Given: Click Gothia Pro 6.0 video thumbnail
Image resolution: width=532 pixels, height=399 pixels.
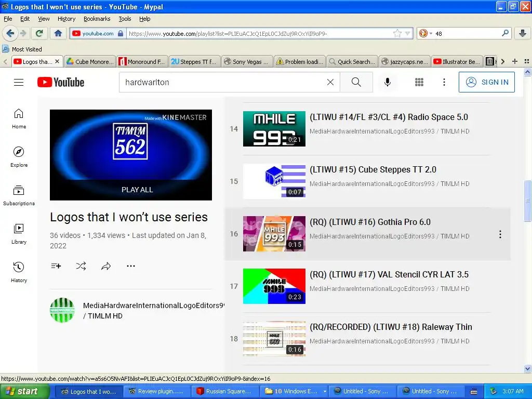Looking at the screenshot, I should [x=274, y=234].
